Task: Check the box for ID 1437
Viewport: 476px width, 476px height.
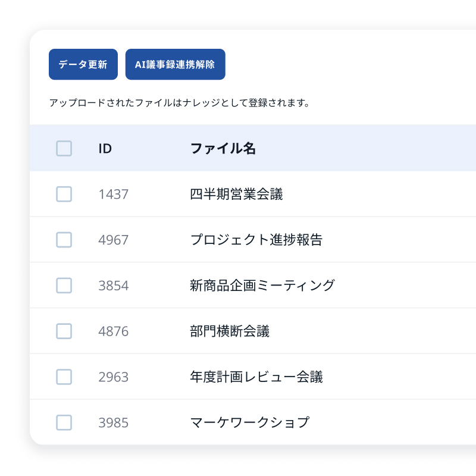Action: point(64,194)
